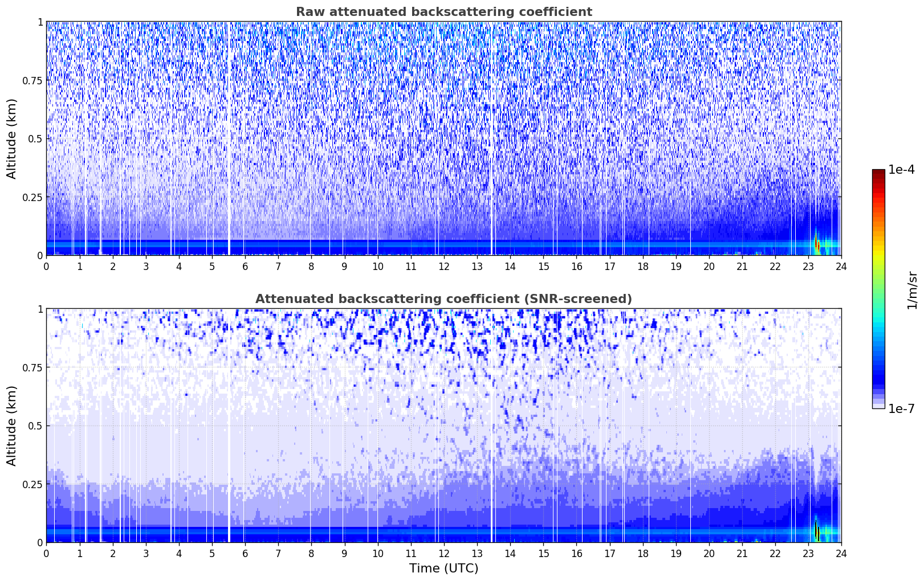Click the '2' hour tick under the SNR-screened plot
The image size is (924, 581).
113,553
